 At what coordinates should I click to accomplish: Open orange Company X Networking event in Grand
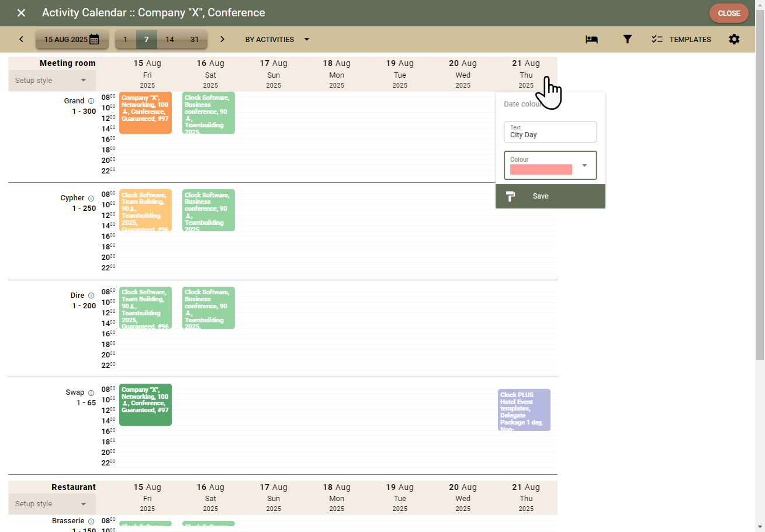coord(146,113)
